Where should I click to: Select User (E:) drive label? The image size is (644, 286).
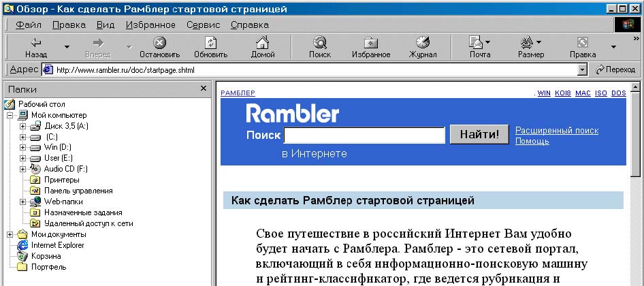click(x=59, y=158)
